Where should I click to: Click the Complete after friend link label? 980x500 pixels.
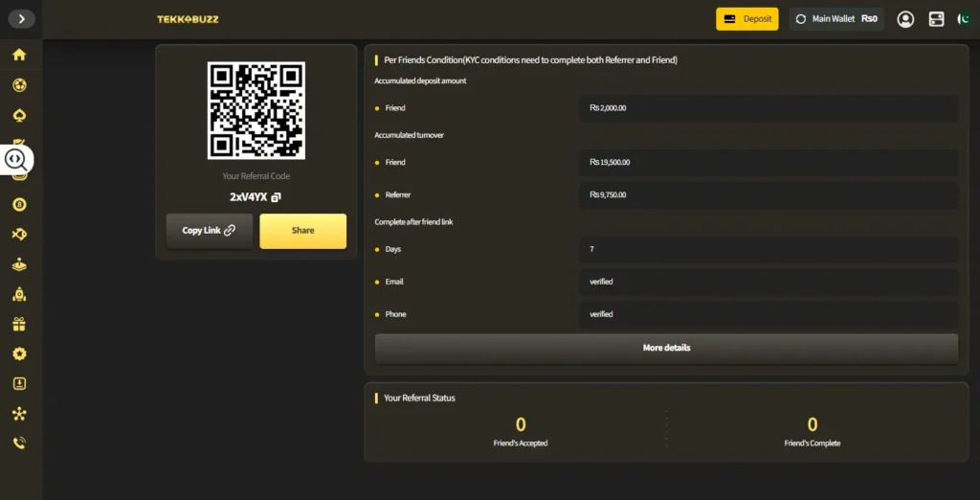413,222
